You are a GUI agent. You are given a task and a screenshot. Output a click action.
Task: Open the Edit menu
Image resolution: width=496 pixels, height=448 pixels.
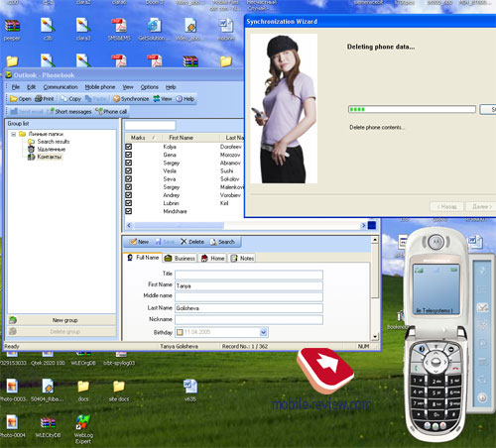coord(31,87)
